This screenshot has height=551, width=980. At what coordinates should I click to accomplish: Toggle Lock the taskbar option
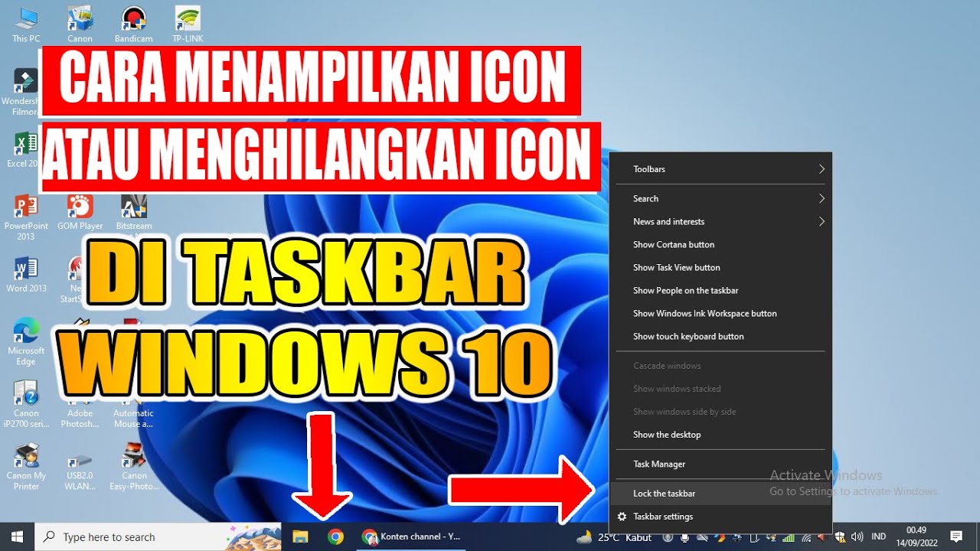720,494
